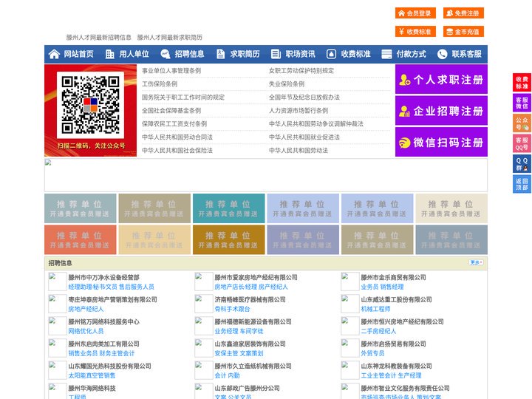Screen dimensions: 532x399
Task: Click the person icon on 企业招聘注册
Action: 404,111
